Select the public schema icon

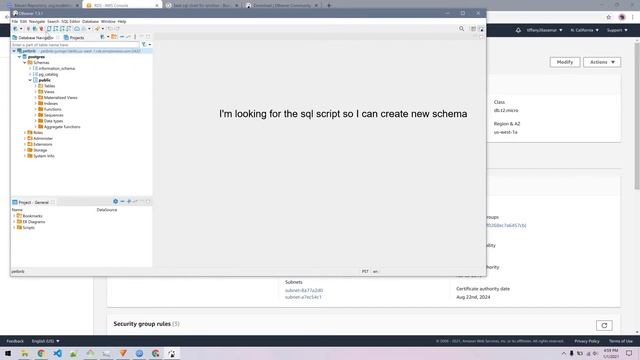pyautogui.click(x=36, y=80)
